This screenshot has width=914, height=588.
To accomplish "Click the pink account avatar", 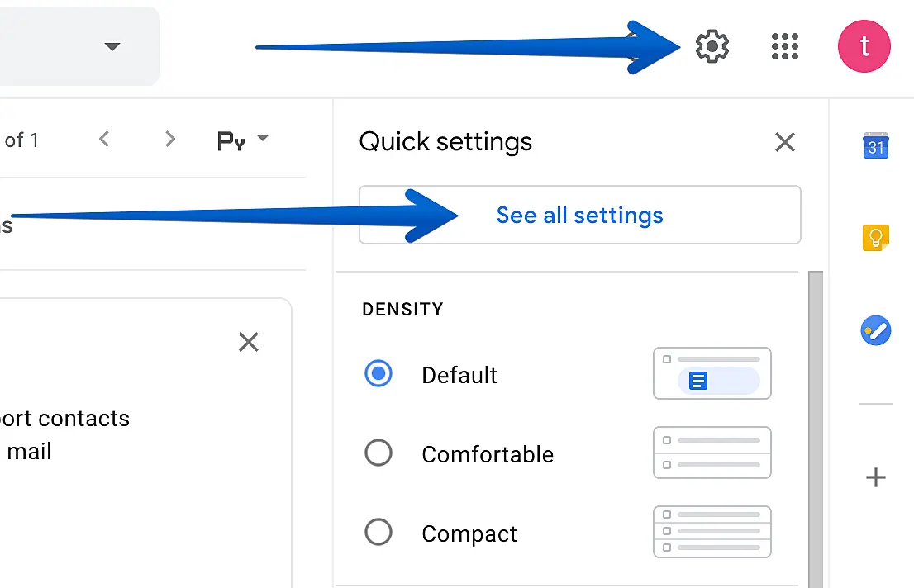I will 864,46.
